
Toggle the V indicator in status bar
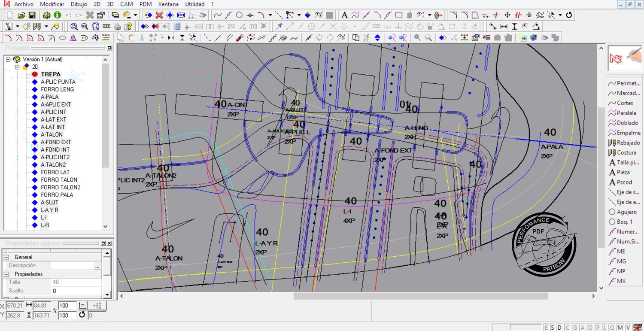(x=628, y=328)
